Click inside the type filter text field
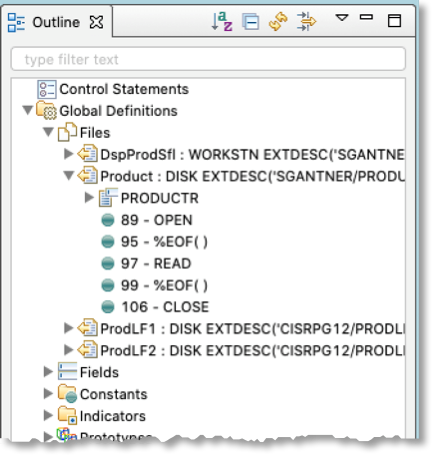This screenshot has width=432, height=456. click(x=208, y=59)
